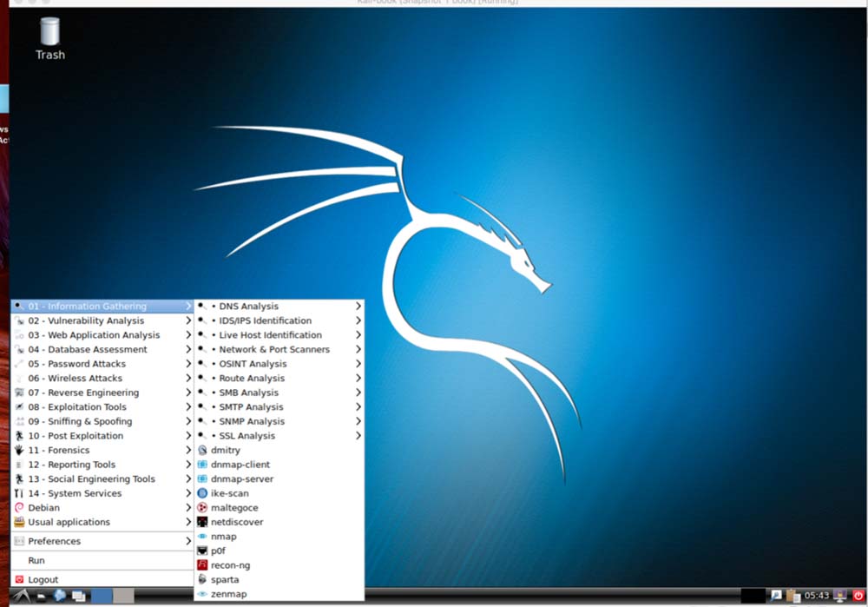Click the clock showing 05:43
The height and width of the screenshot is (607, 868).
[816, 596]
